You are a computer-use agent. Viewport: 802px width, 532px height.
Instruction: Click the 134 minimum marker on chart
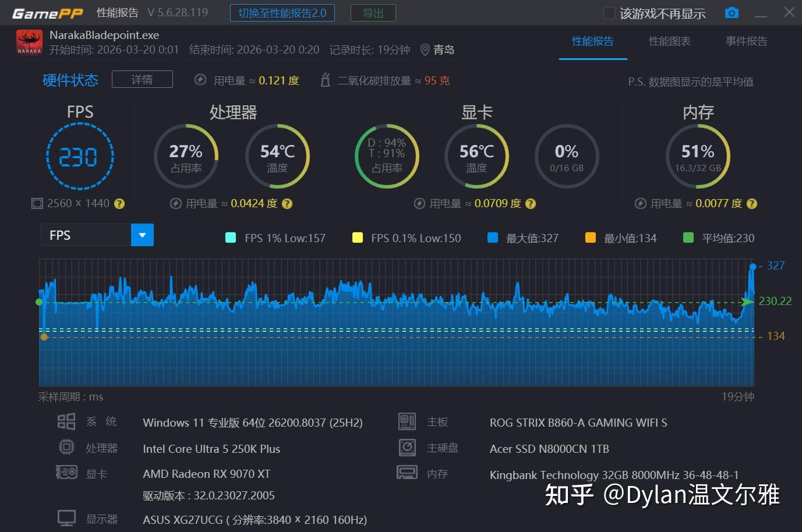point(44,337)
